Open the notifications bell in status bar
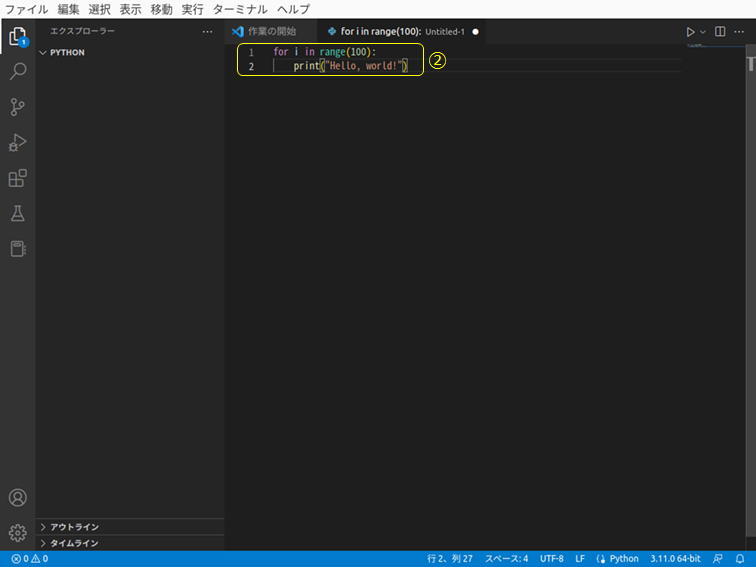This screenshot has width=756, height=567. tap(740, 559)
